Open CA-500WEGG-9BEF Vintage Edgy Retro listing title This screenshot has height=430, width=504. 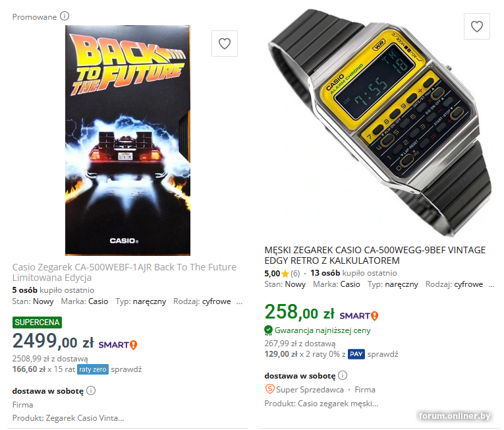(x=375, y=255)
